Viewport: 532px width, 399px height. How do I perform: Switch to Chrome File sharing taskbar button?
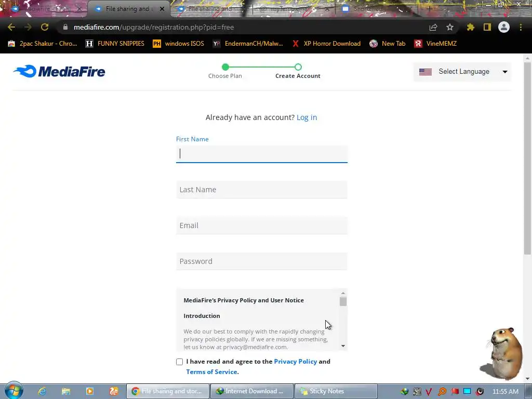(168, 391)
